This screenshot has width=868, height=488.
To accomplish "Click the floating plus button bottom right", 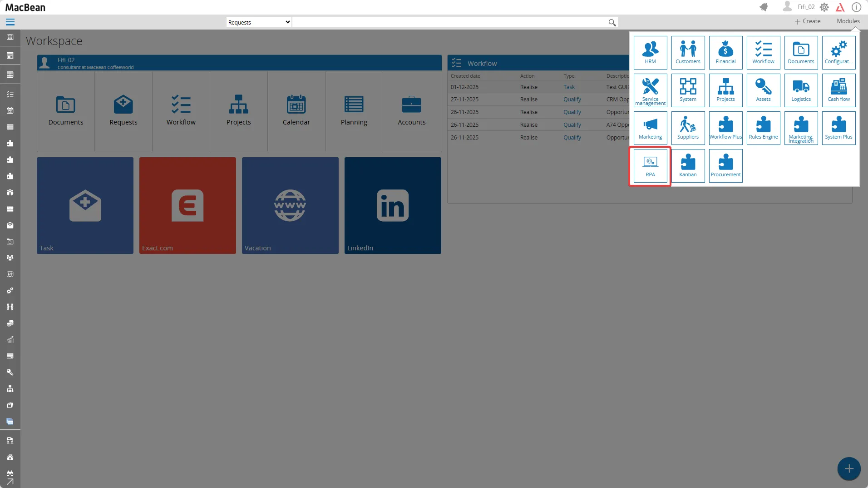I will (848, 468).
